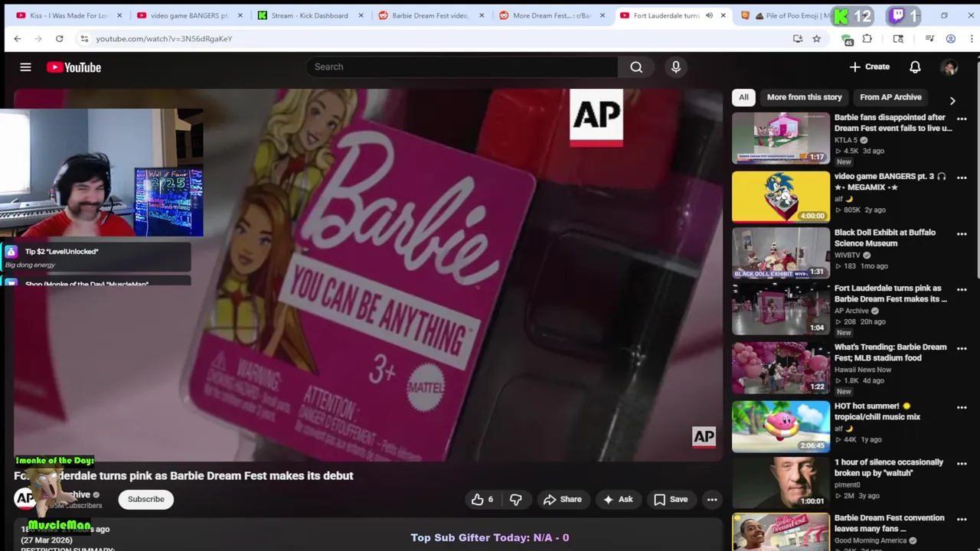The width and height of the screenshot is (980, 551).
Task: Switch to the Barbie Dream Fest video tab
Action: [430, 15]
